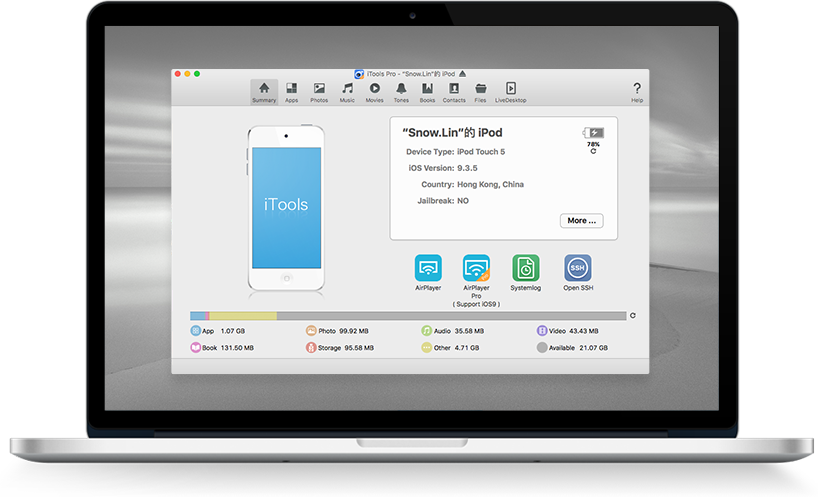The width and height of the screenshot is (818, 497).
Task: Select the Books toolbar icon
Action: point(427,92)
